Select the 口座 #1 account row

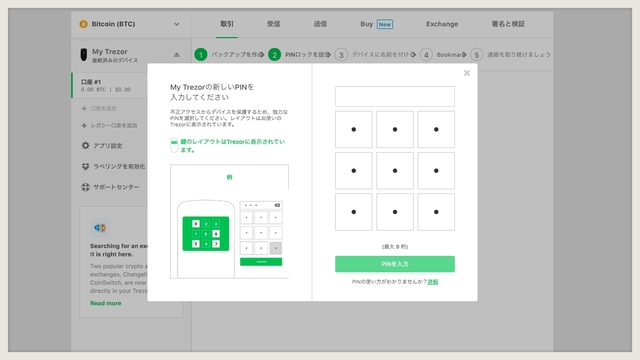point(110,85)
